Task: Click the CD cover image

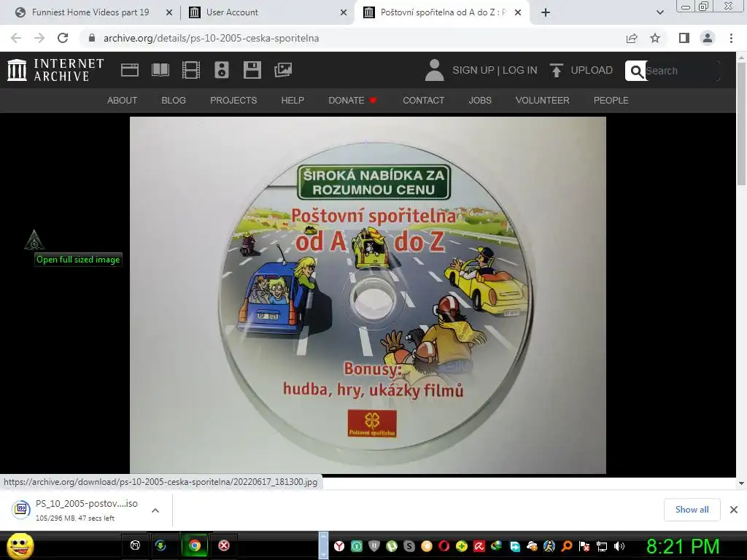Action: coord(368,295)
